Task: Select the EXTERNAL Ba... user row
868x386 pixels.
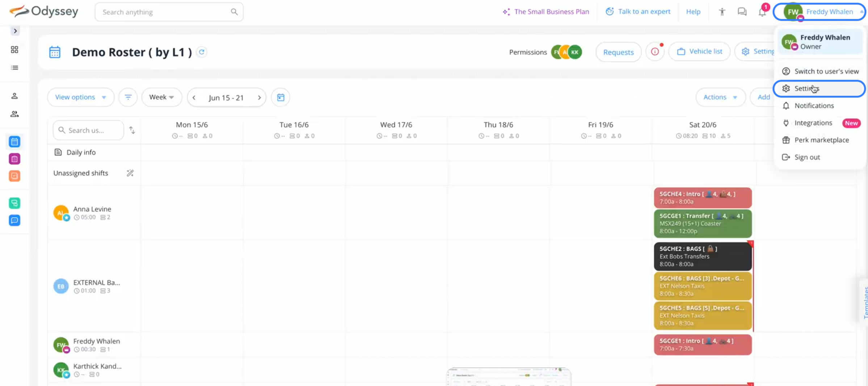Action: click(x=94, y=286)
